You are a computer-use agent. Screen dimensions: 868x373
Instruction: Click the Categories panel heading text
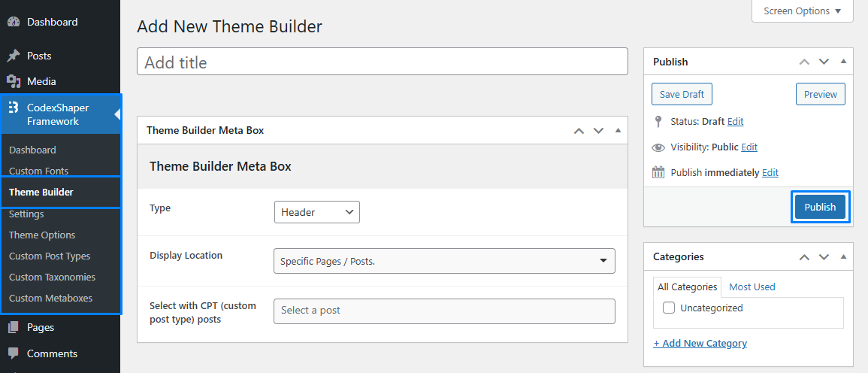[679, 256]
